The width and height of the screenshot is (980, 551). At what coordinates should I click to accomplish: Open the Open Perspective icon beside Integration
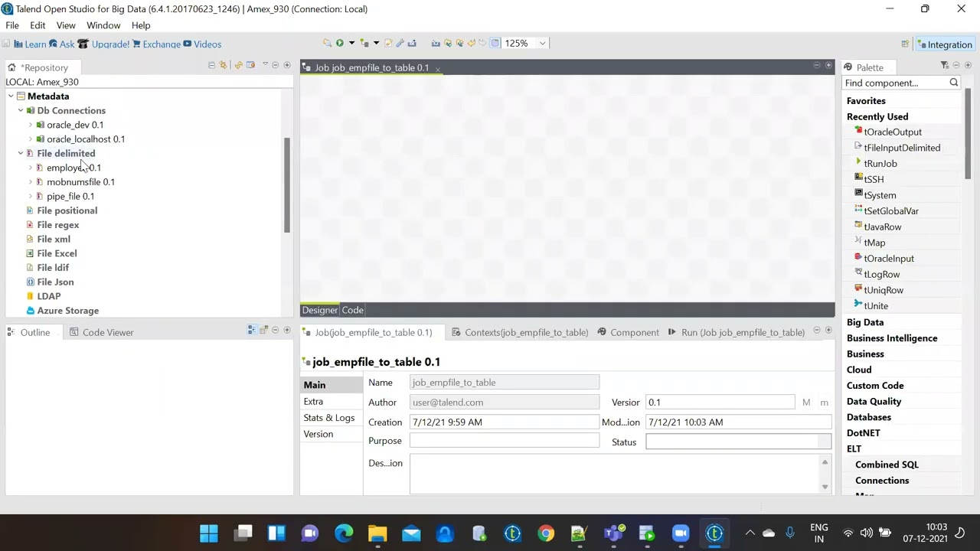(905, 44)
